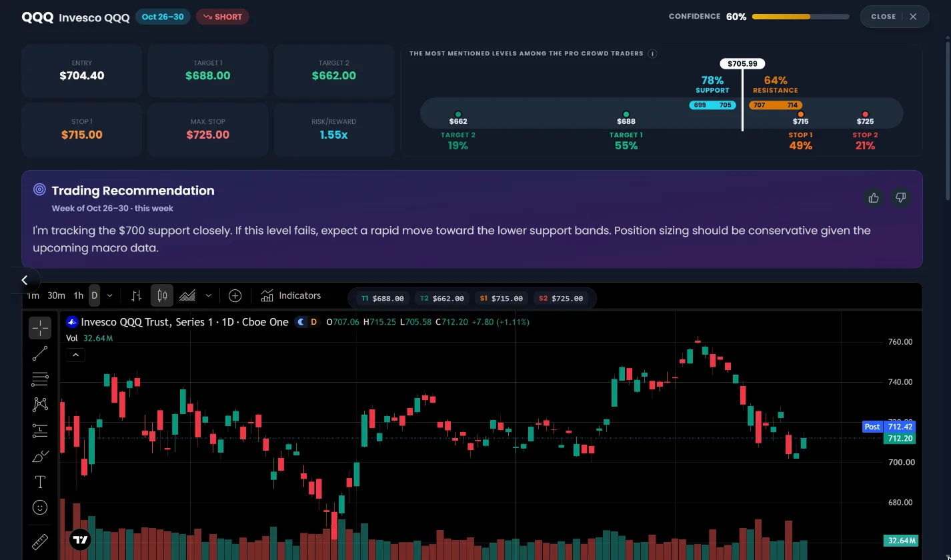Select the patterns drawing tool
The width and height of the screenshot is (951, 560).
pos(40,405)
